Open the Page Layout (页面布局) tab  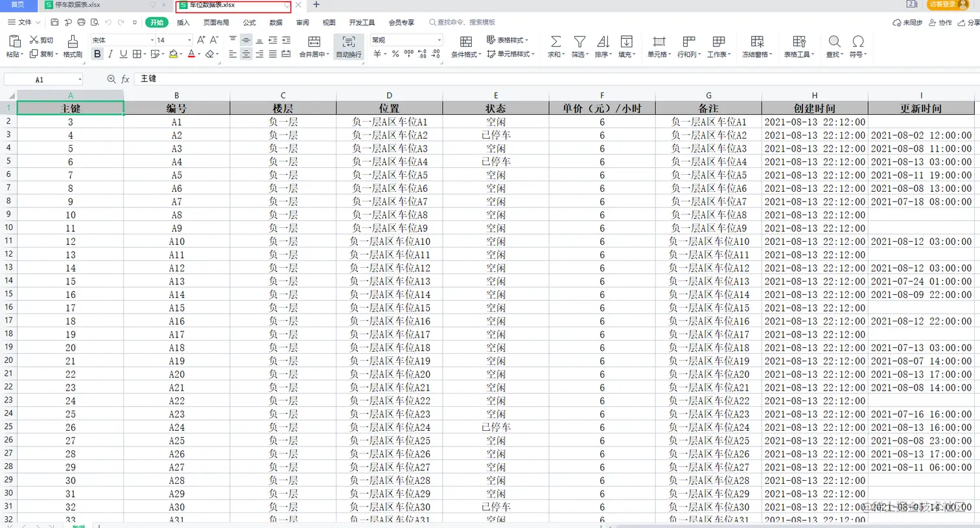[216, 22]
